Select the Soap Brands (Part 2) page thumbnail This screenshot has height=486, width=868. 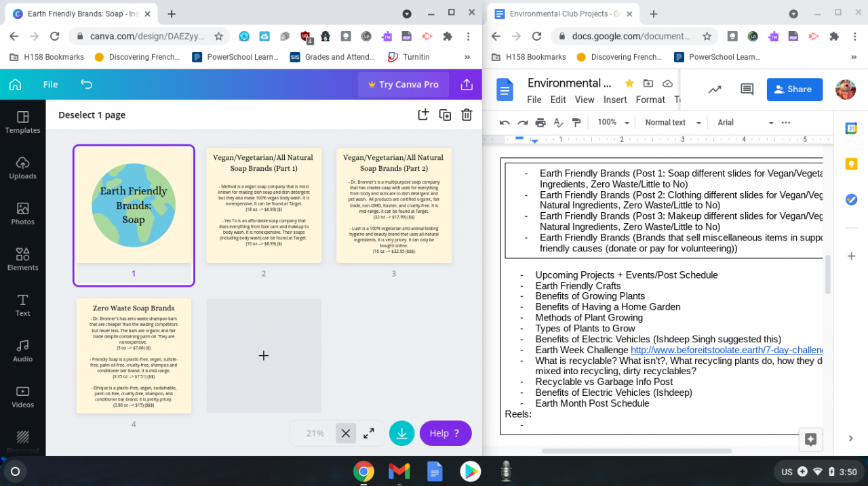click(394, 205)
